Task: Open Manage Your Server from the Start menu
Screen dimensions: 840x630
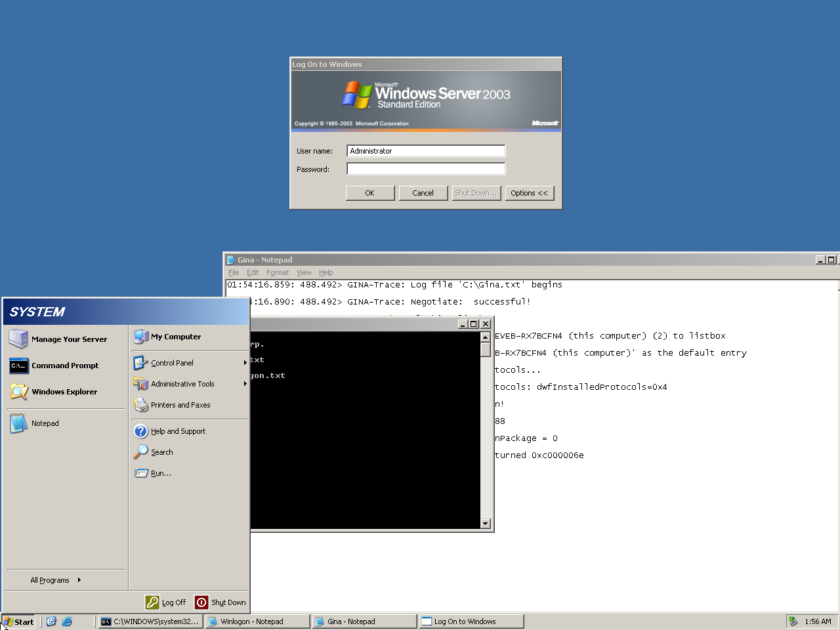Action: (65, 339)
